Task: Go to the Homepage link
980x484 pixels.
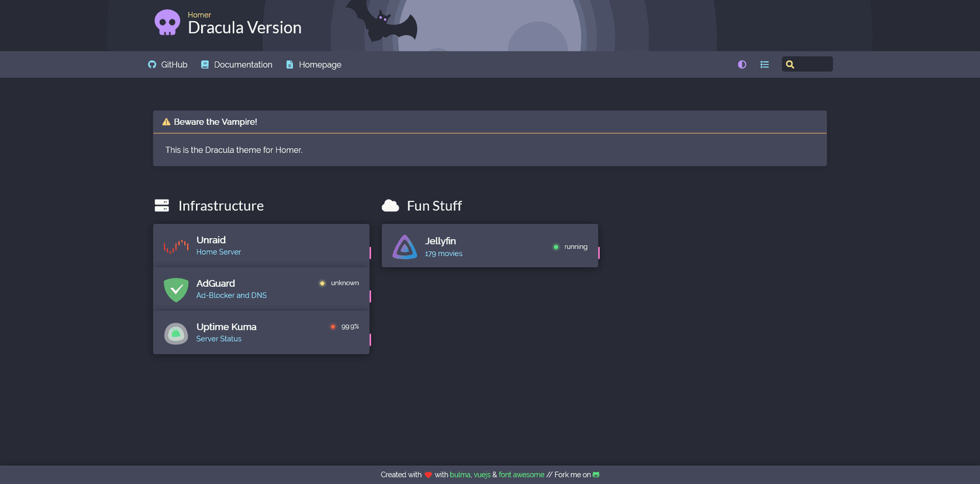Action: point(314,65)
